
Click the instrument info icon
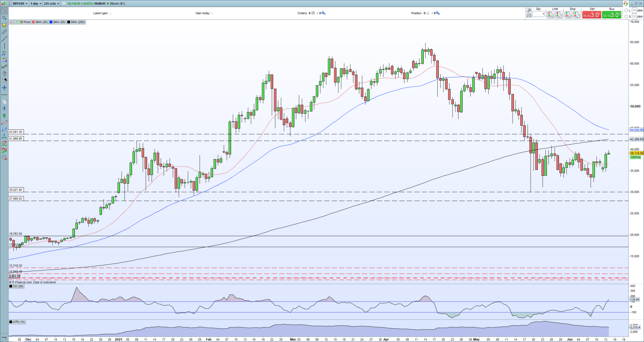pyautogui.click(x=64, y=4)
